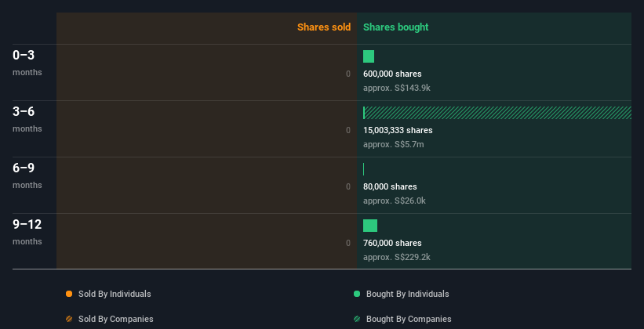
Task: Click the 9–12 months row label
Action: [27, 232]
